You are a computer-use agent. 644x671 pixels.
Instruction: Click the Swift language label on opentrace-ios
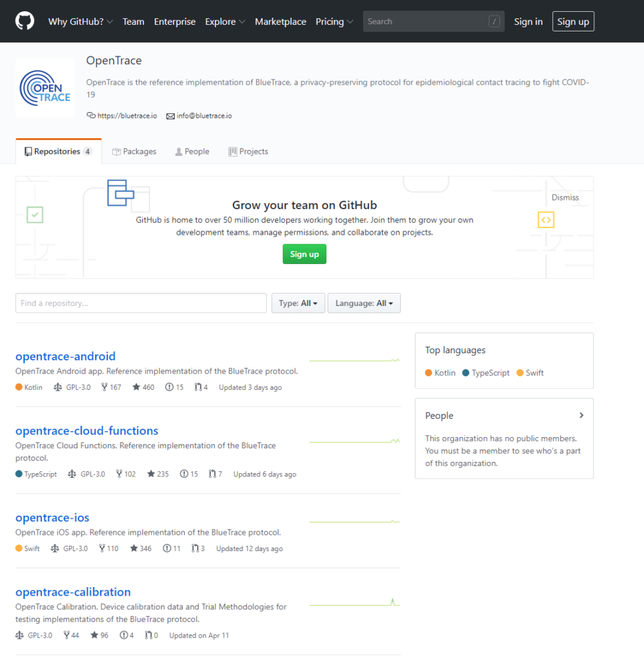pyautogui.click(x=28, y=548)
